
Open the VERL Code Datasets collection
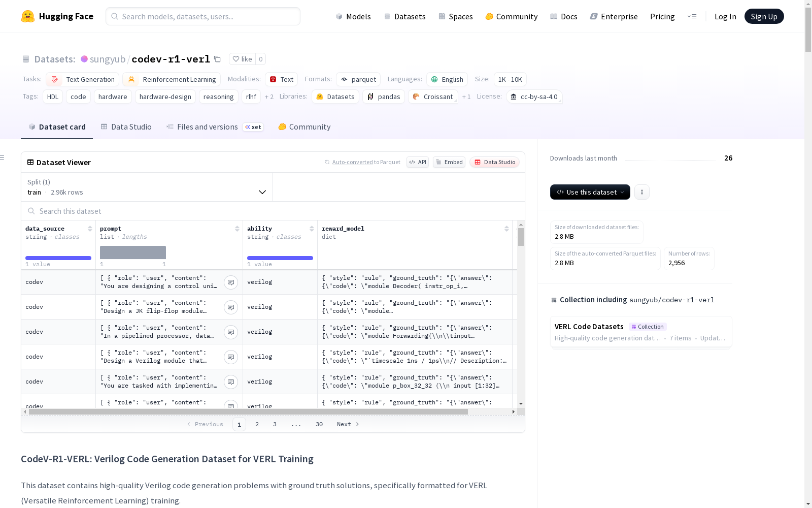(641, 332)
